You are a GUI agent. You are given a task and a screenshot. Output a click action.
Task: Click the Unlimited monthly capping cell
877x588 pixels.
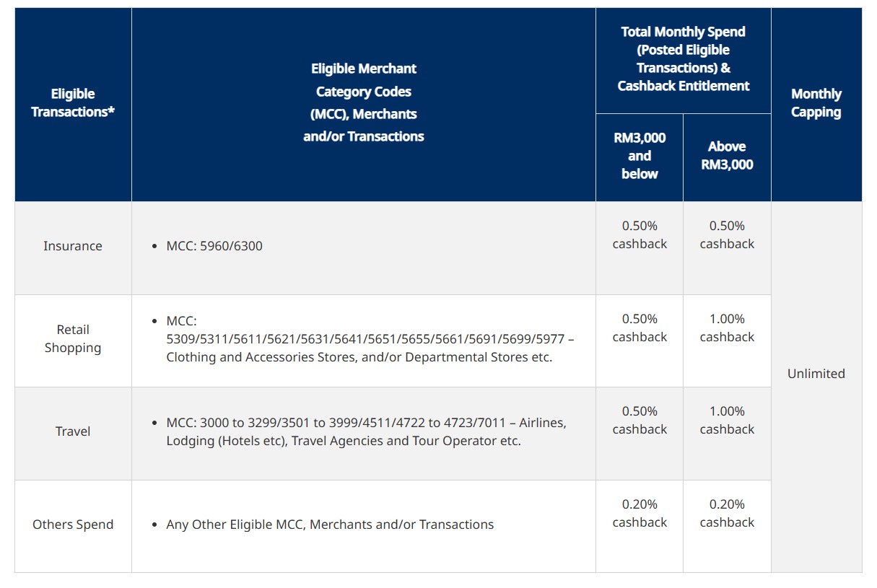(816, 374)
